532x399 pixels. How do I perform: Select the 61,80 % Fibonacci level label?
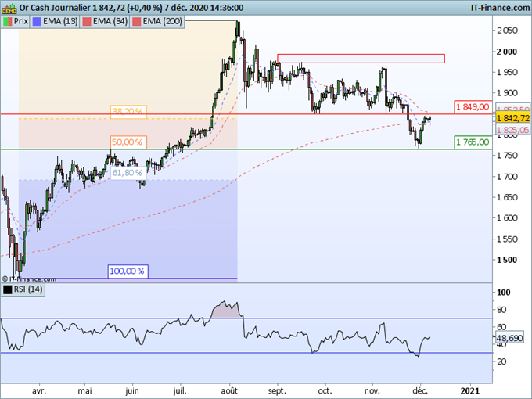click(x=128, y=173)
